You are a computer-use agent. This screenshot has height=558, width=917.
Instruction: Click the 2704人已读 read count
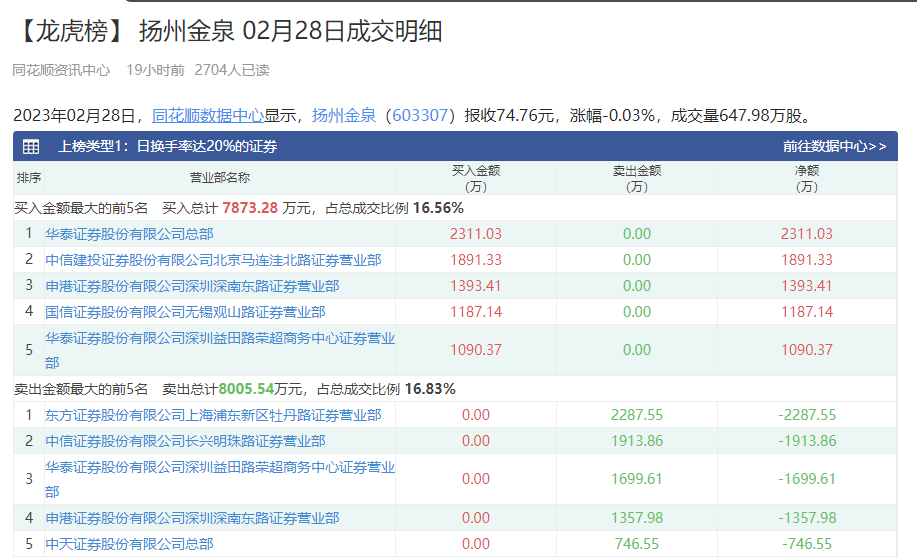[232, 70]
